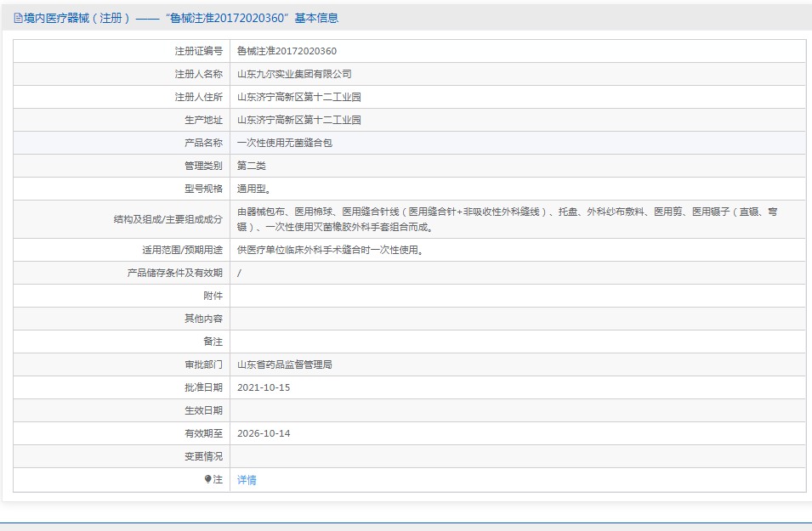Click the 注册人住所 address value
Viewport: 812px width, 531px height.
pyautogui.click(x=298, y=97)
